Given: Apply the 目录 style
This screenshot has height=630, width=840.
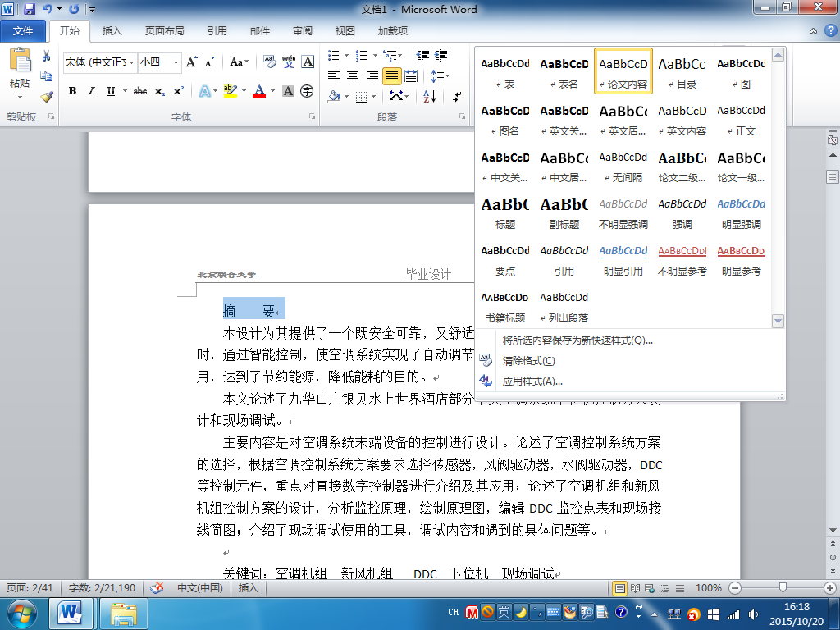Looking at the screenshot, I should pyautogui.click(x=682, y=71).
